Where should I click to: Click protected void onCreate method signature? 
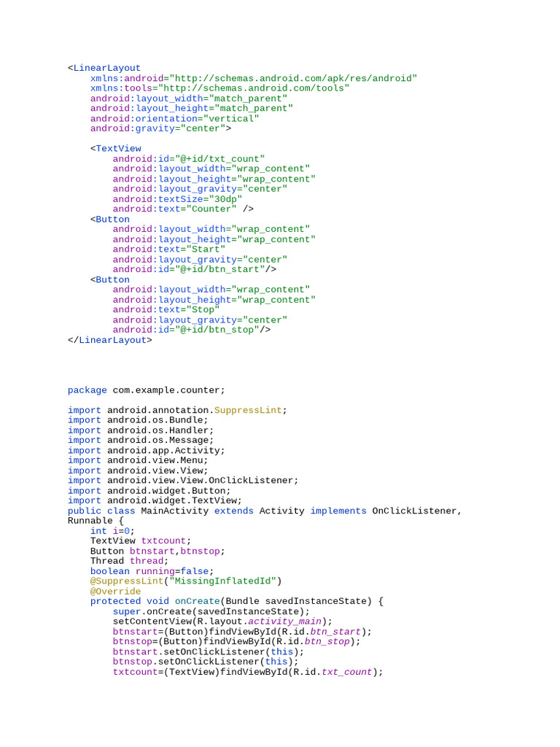[237, 602]
